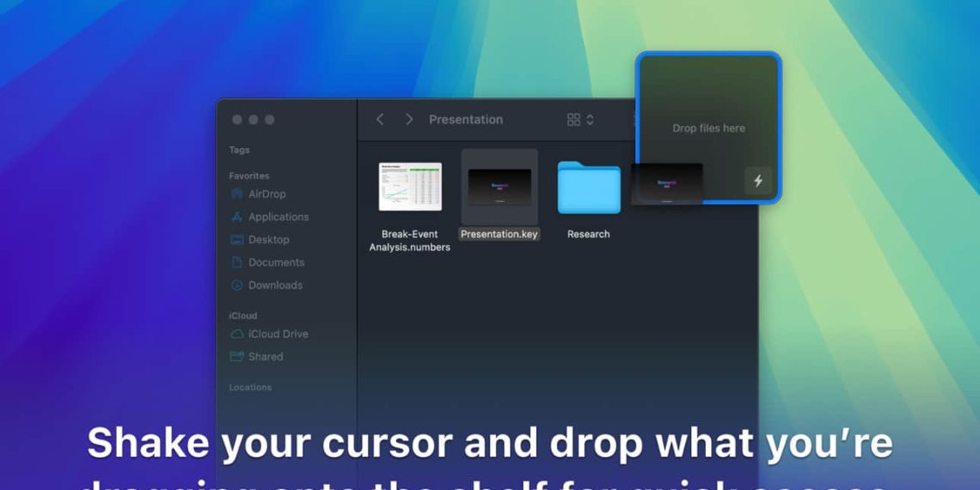Click the Drop files here shelf area
The height and width of the screenshot is (490, 980).
click(708, 128)
